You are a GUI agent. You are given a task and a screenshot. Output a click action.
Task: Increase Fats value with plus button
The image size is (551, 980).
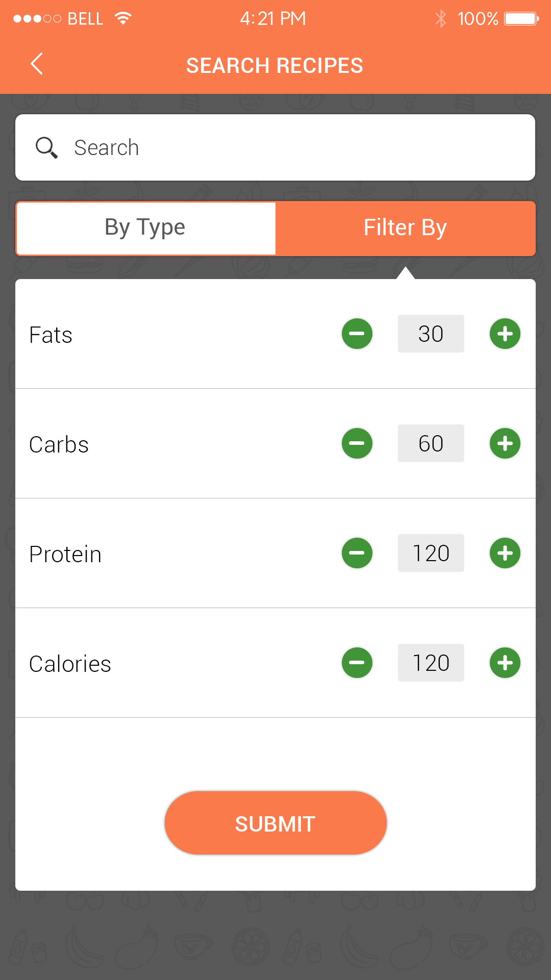505,334
